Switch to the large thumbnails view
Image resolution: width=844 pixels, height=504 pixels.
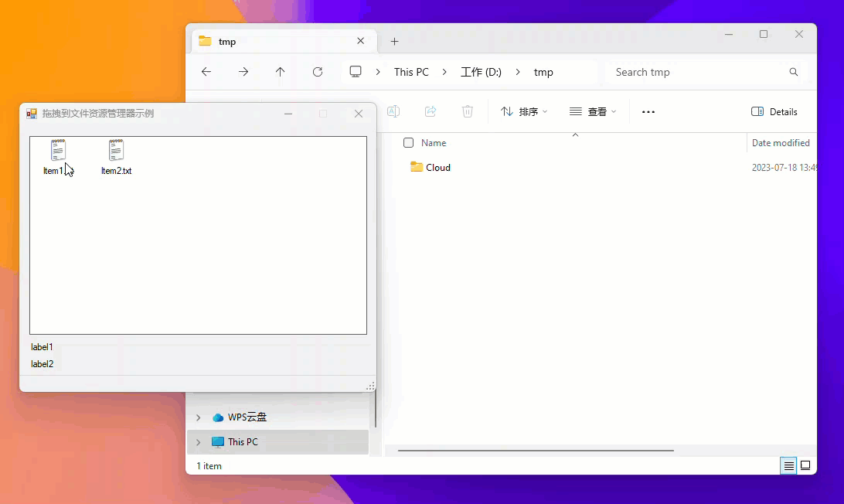[805, 465]
